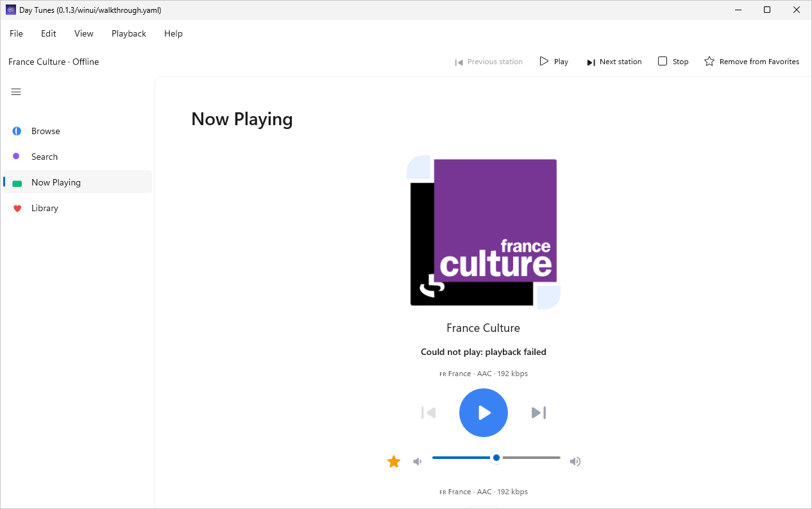Click the Previous station toolbar button
The image size is (812, 509).
(489, 62)
